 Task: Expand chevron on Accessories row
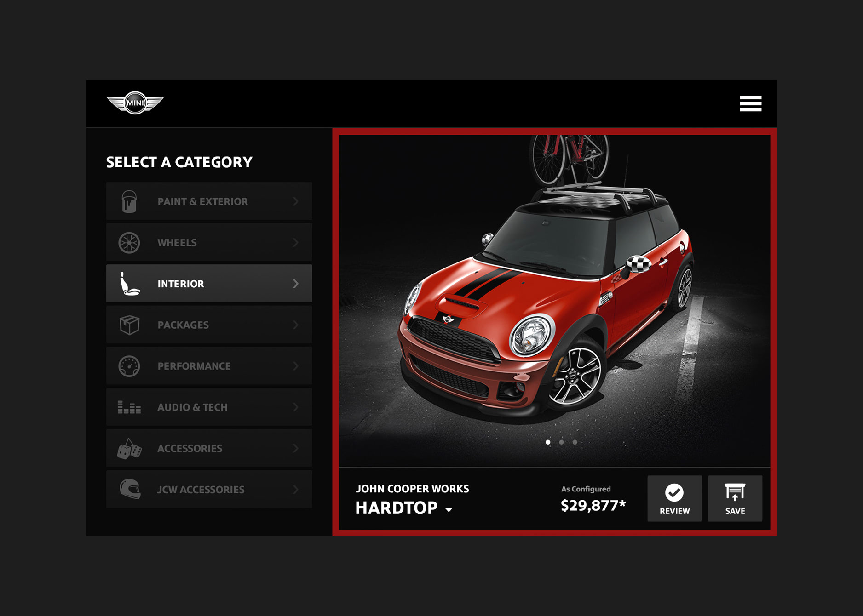click(x=296, y=449)
